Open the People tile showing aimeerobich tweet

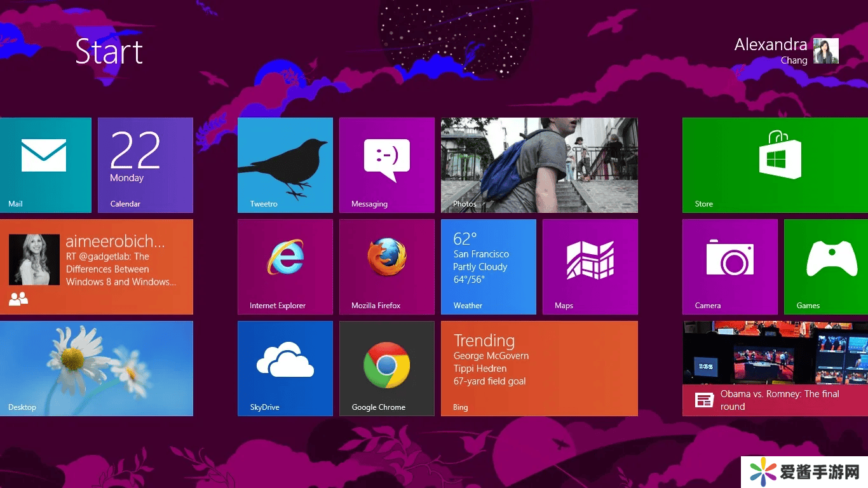point(96,266)
